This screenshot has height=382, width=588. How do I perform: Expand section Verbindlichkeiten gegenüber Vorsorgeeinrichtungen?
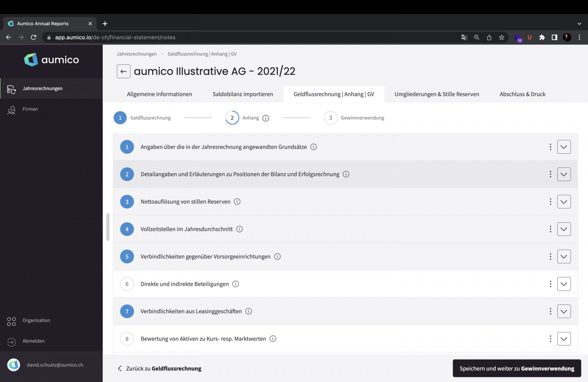(564, 257)
